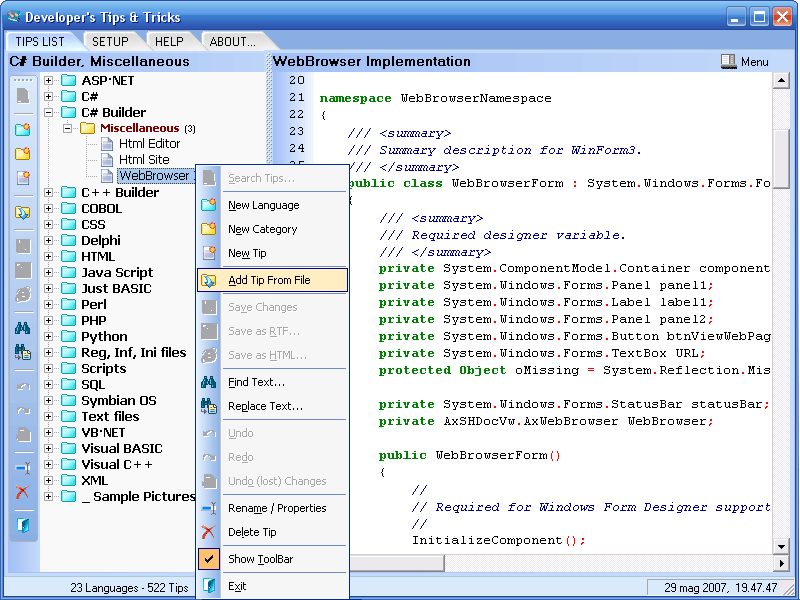
Task: Toggle the Show ToolBar checkmark
Action: (x=210, y=559)
